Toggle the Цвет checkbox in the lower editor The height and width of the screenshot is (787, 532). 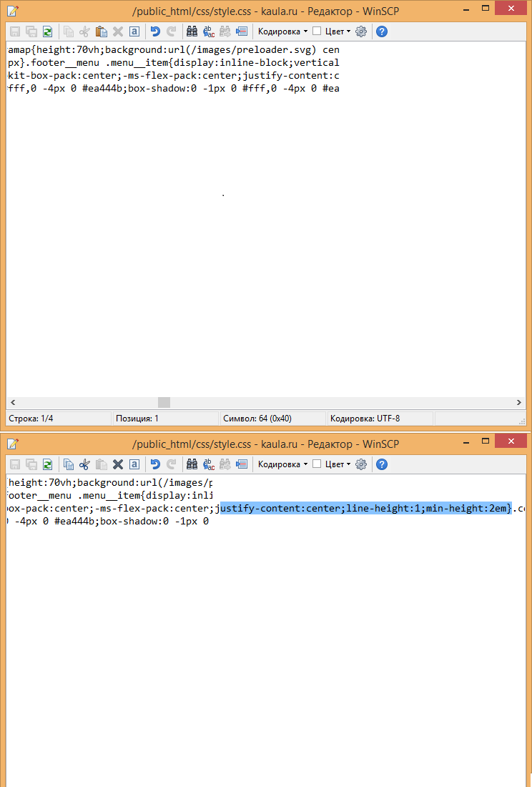(317, 464)
